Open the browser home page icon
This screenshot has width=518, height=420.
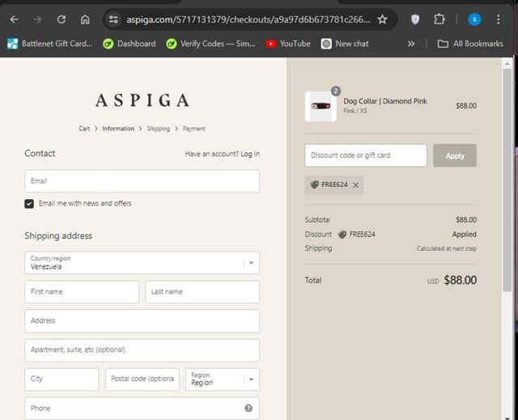85,19
